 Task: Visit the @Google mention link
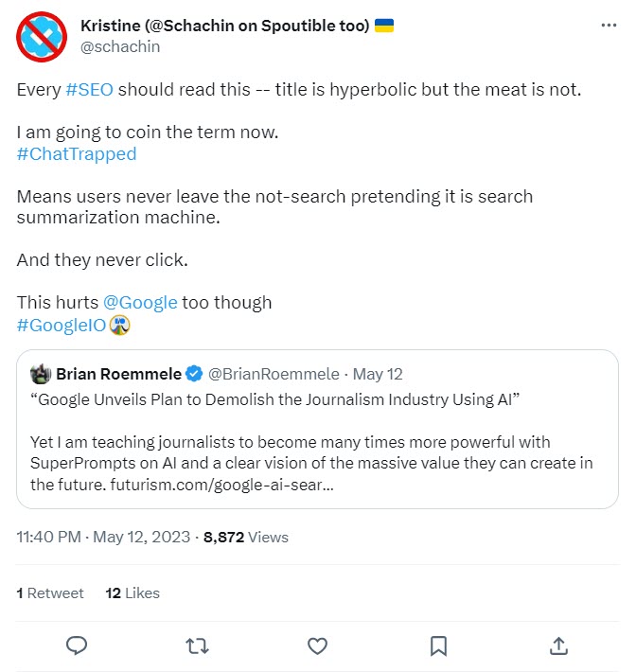tap(140, 302)
